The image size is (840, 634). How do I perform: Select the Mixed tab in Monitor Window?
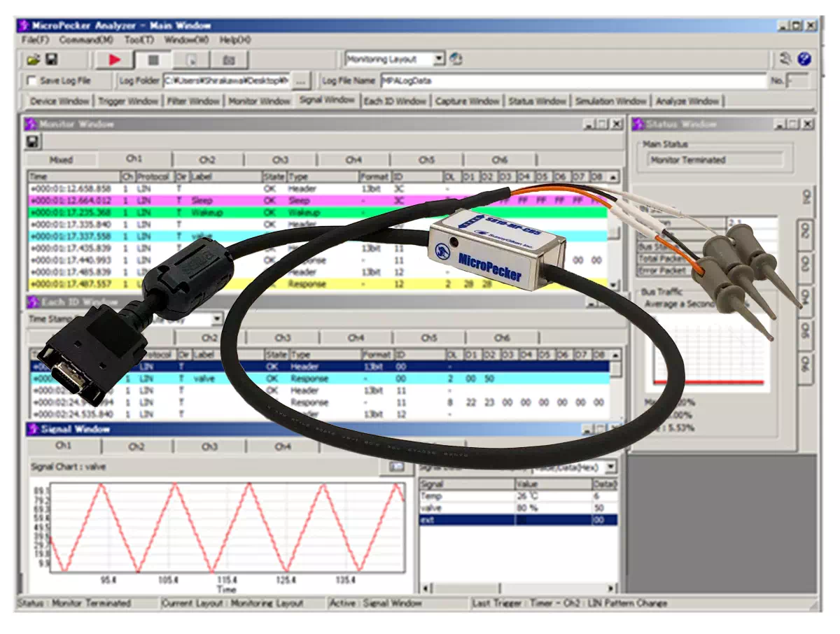pyautogui.click(x=61, y=160)
